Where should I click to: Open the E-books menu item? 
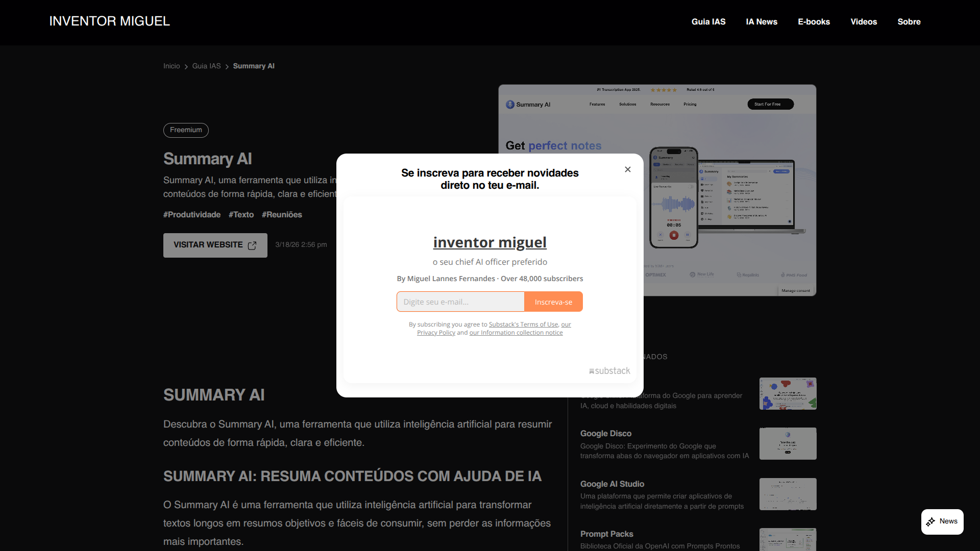tap(814, 22)
